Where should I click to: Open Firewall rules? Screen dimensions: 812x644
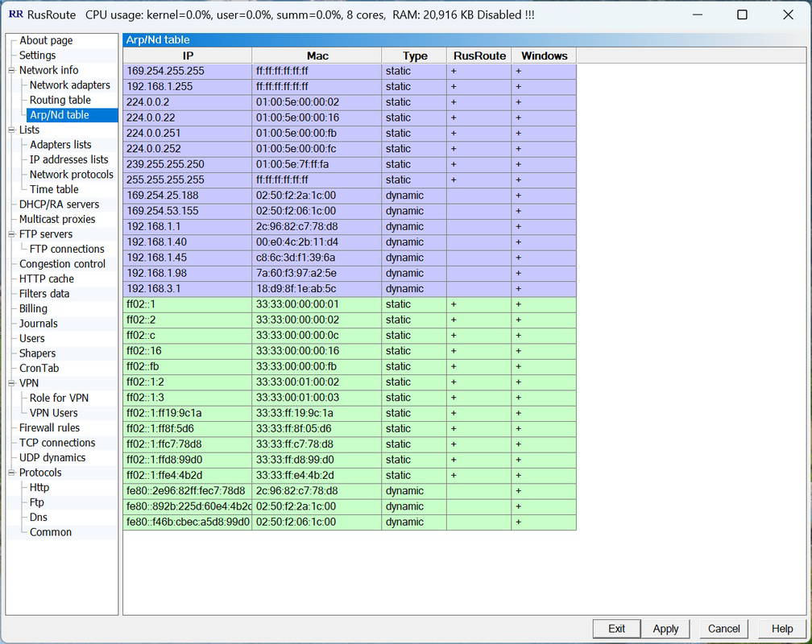[x=49, y=428]
